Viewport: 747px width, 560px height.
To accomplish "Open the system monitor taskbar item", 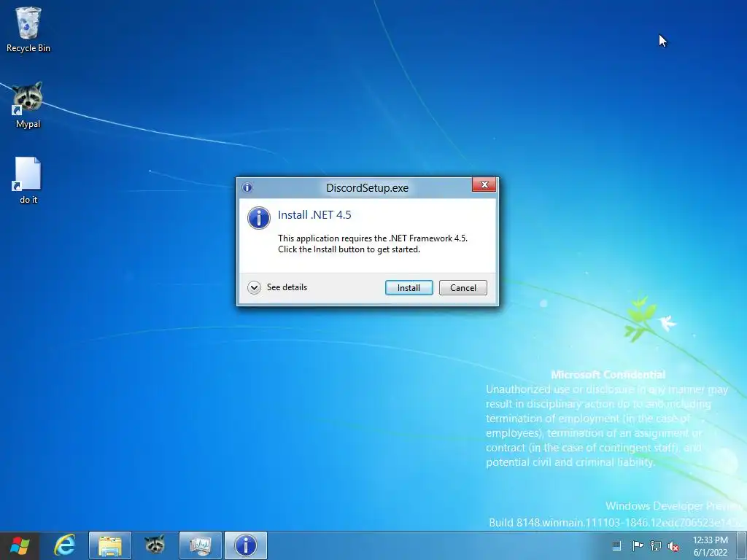I will tap(201, 545).
